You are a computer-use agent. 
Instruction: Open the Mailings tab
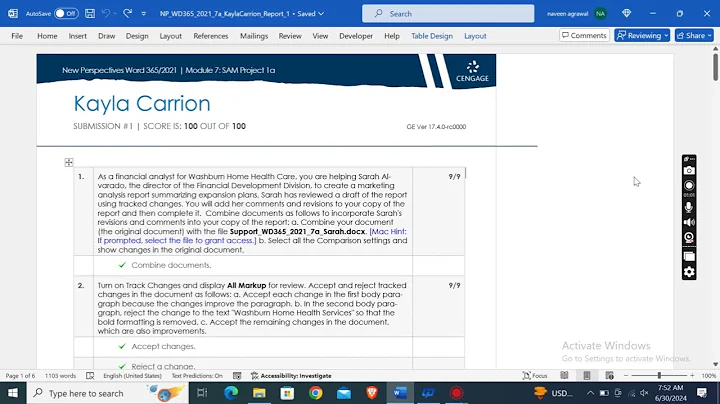[254, 36]
